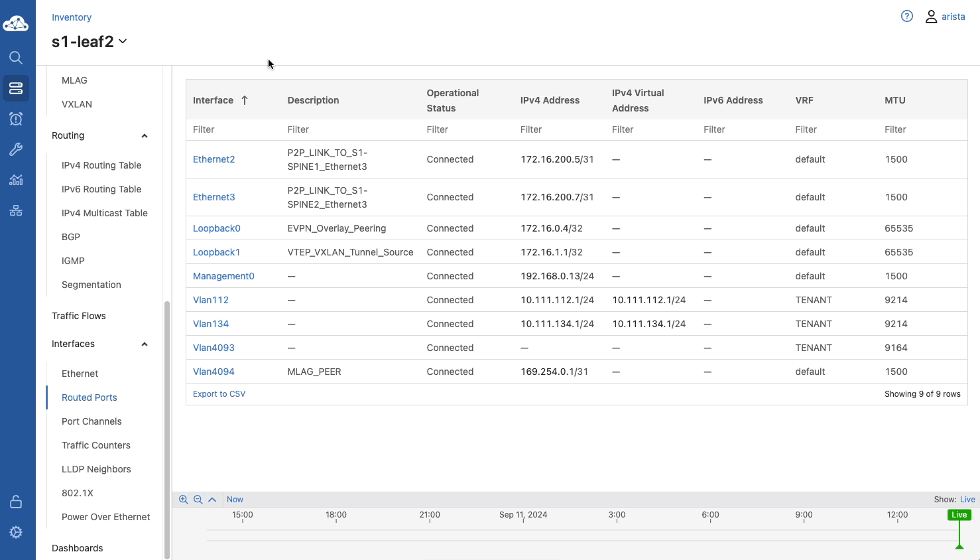Screen dimensions: 980x560
Task: Open the settings gear icon in sidebar
Action: 16,532
